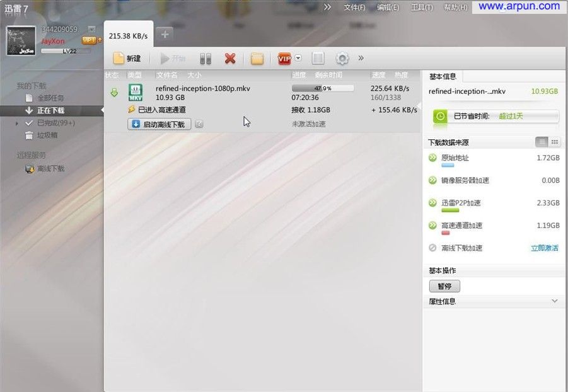Viewport: 568px width, 392px height.
Task: Delete task with red X icon
Action: point(230,59)
